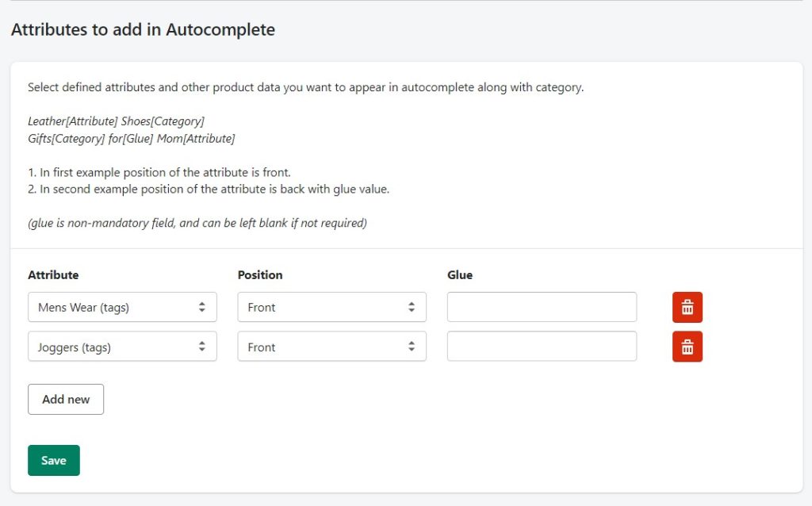Delete the Joggers attribute row
Viewport: 812px width, 506px height.
point(688,347)
